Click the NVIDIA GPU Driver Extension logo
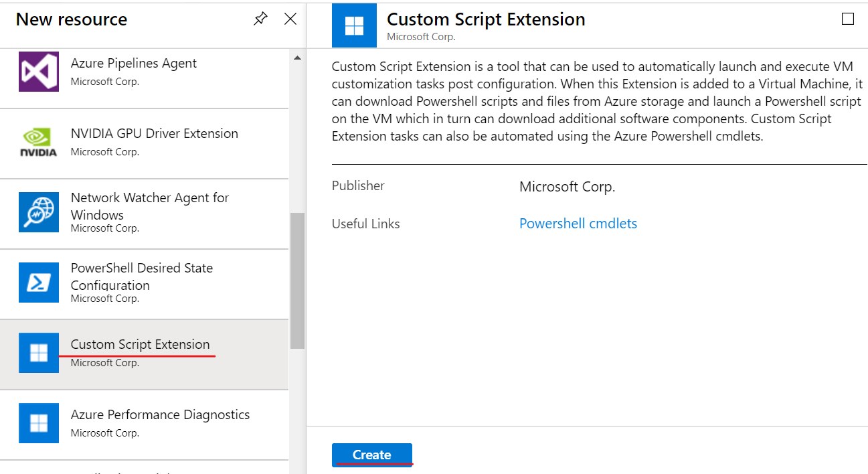The image size is (868, 474). tap(39, 142)
